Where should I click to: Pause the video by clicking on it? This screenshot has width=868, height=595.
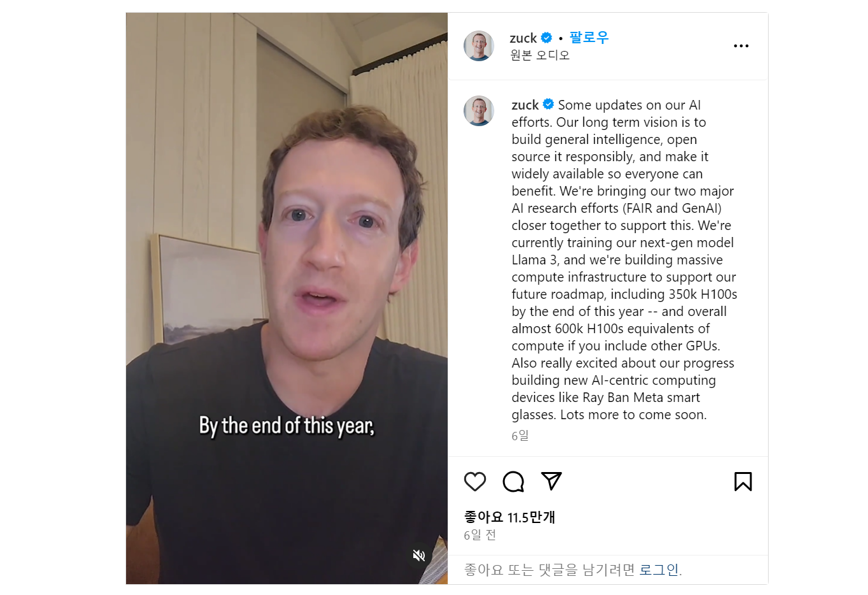[x=287, y=255]
